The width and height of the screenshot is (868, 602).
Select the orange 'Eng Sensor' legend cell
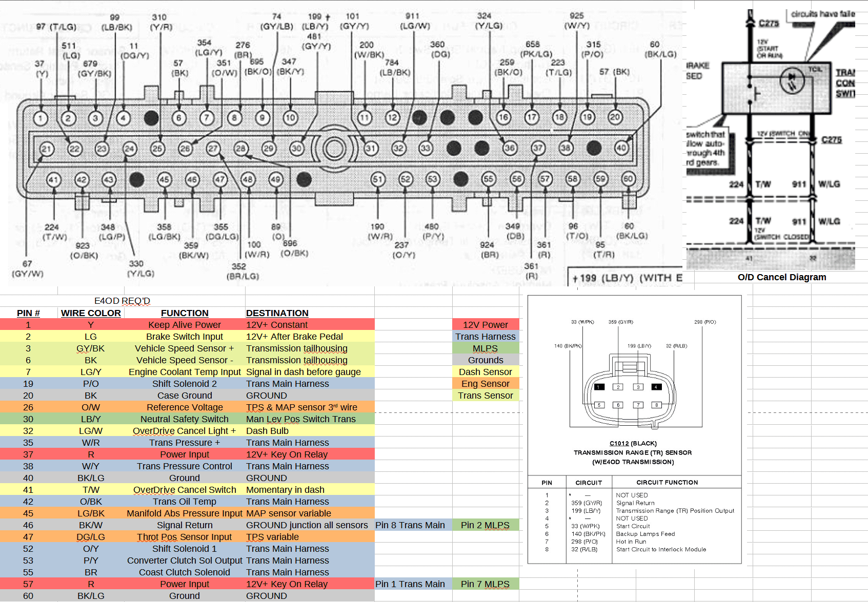[x=486, y=384]
